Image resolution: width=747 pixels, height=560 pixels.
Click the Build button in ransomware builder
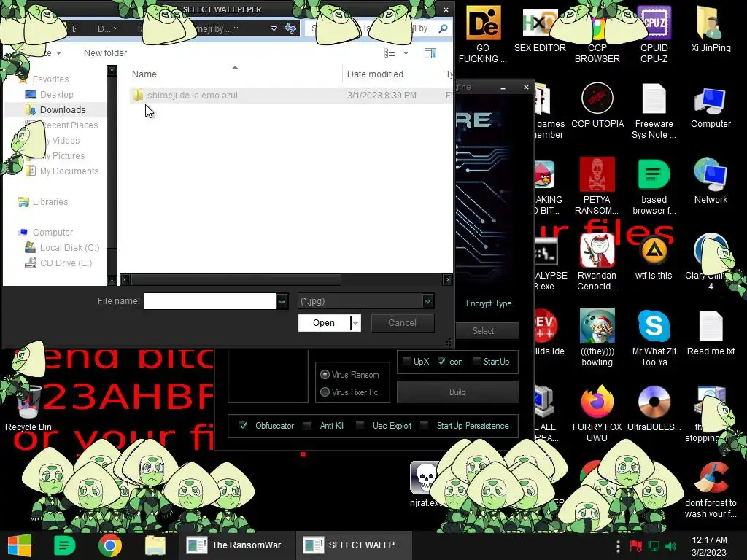tap(457, 392)
